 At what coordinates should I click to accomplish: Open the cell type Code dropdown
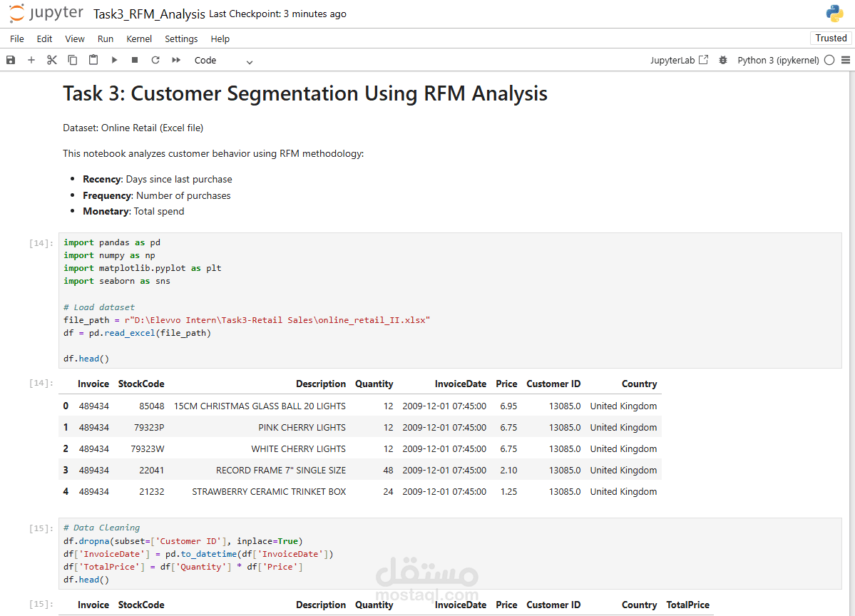pos(223,61)
